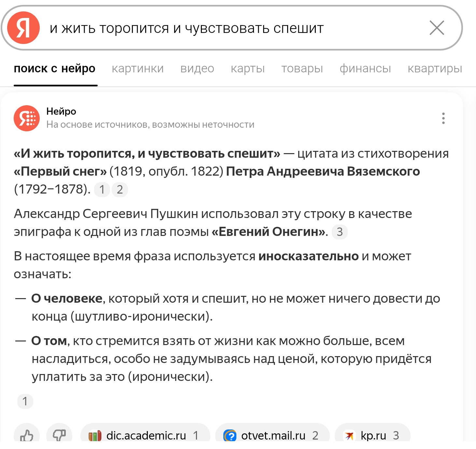Image resolution: width=476 pixels, height=449 pixels.
Task: Switch to the видео tab
Action: 197,69
